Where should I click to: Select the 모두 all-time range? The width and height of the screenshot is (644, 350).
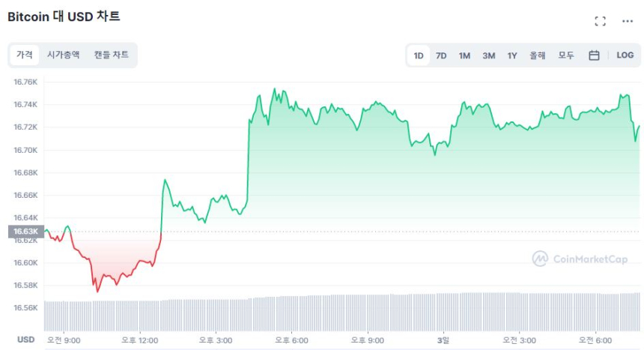(x=566, y=55)
